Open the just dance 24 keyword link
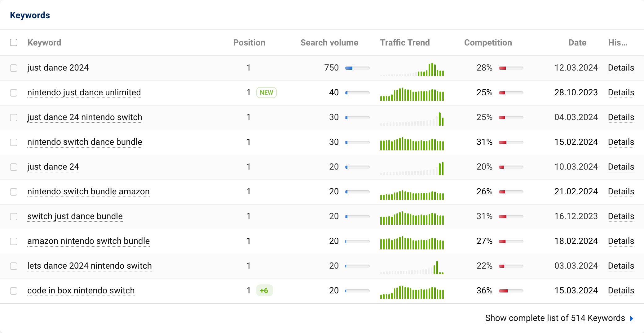 click(x=53, y=167)
